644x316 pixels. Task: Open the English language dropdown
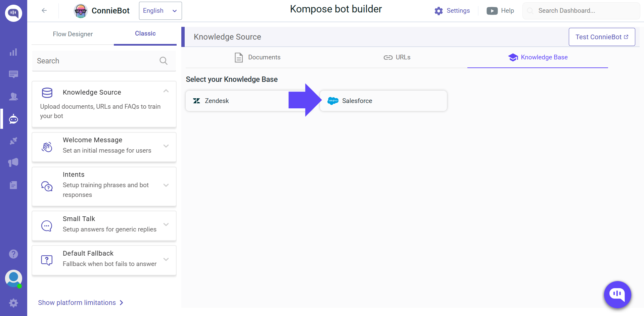tap(160, 10)
